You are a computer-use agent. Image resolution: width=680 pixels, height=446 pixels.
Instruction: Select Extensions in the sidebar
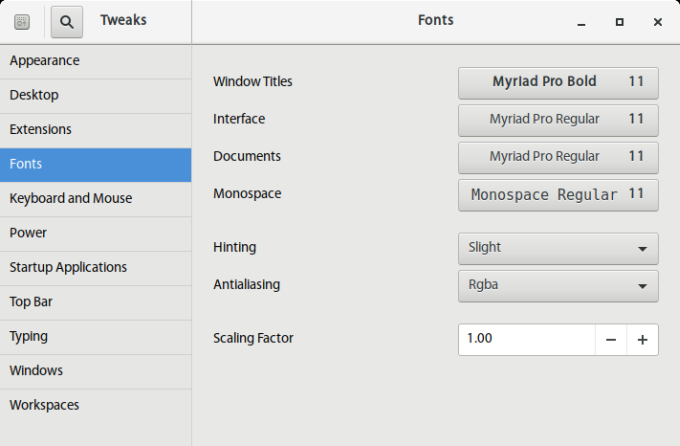pyautogui.click(x=95, y=130)
